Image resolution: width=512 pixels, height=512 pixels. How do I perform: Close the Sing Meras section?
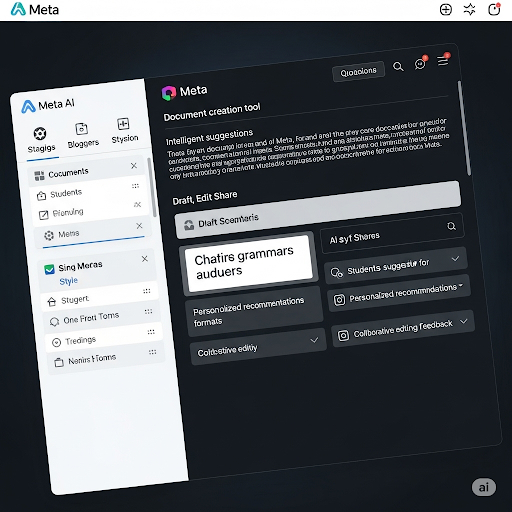[x=145, y=259]
